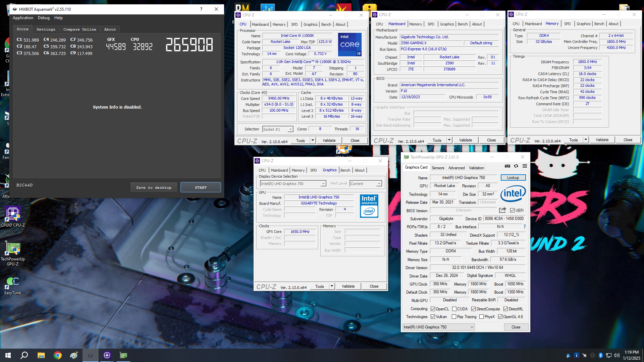The width and height of the screenshot is (644, 362).
Task: Open Aquamark's Debug menu
Action: (44, 18)
